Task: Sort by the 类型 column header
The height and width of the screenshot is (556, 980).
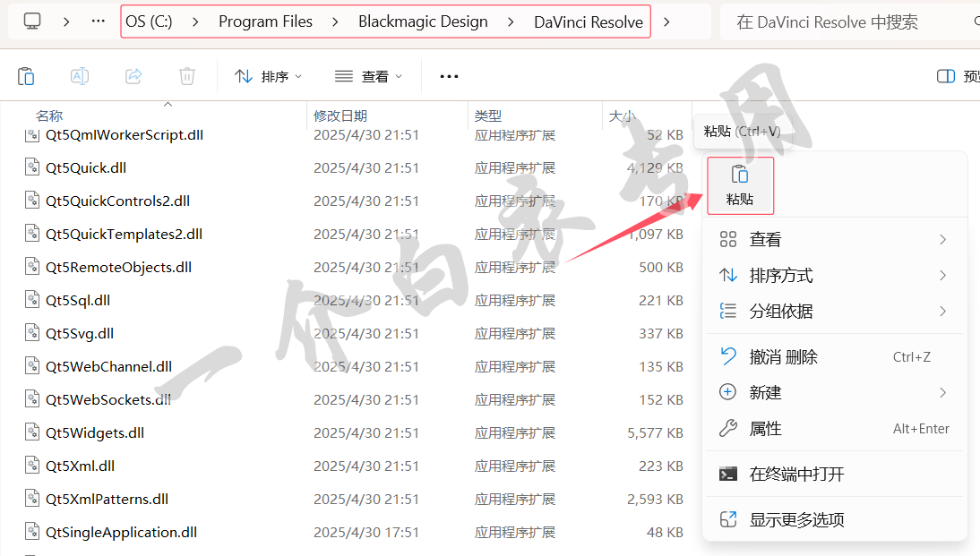Action: [x=488, y=115]
